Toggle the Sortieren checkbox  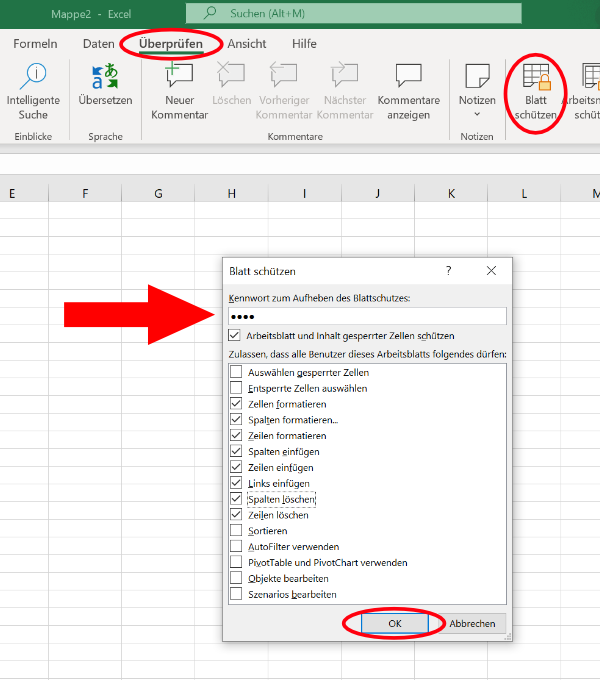pos(236,530)
